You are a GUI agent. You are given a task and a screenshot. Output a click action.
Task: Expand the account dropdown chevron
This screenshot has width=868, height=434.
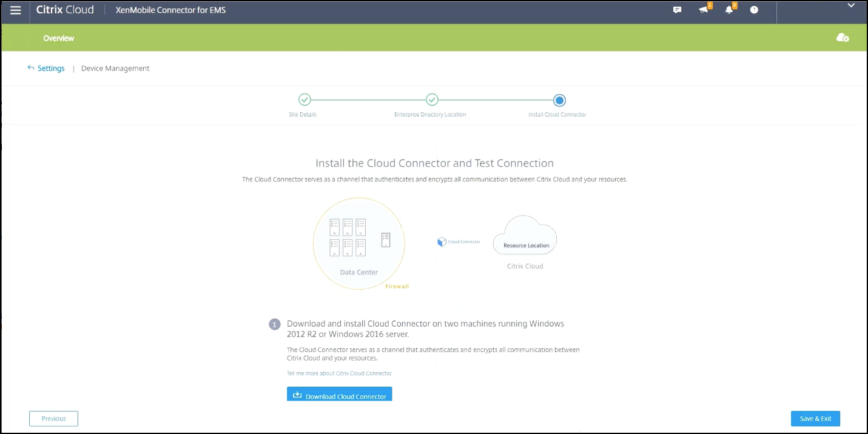[850, 5]
